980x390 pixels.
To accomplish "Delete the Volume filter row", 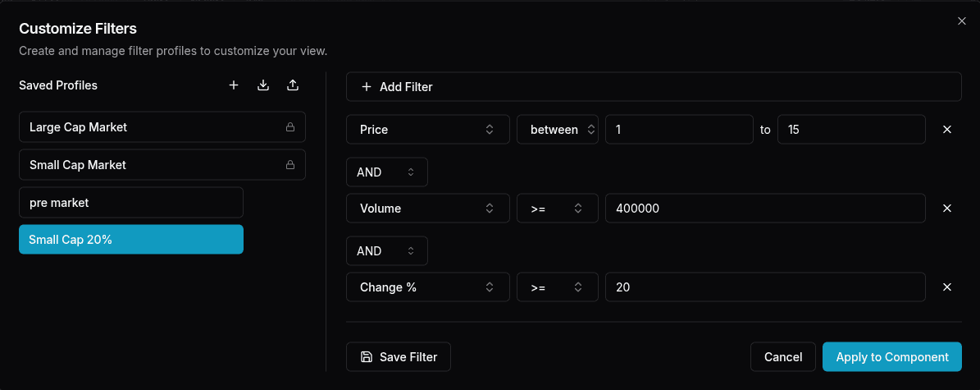I will point(947,209).
